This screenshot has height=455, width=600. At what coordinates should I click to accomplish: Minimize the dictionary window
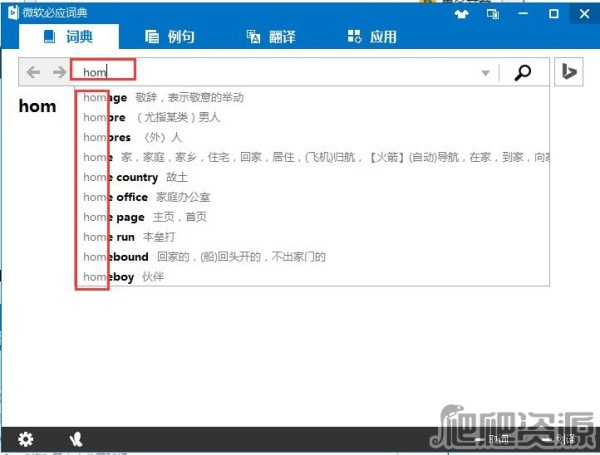(x=523, y=14)
